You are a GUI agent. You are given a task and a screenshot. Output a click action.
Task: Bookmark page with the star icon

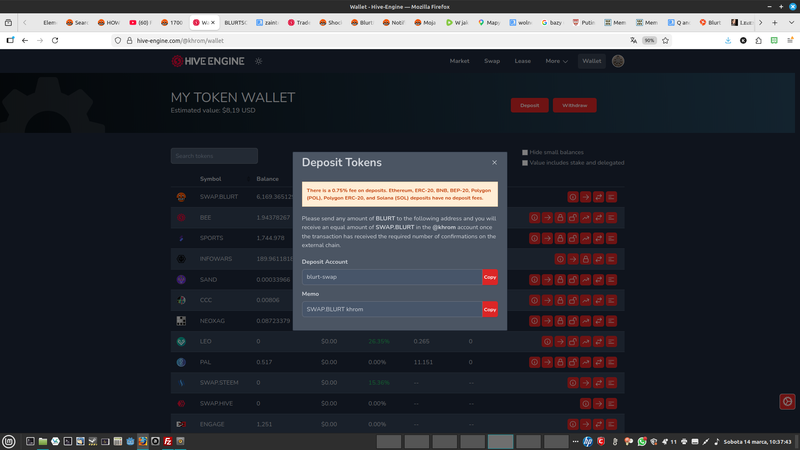(665, 40)
